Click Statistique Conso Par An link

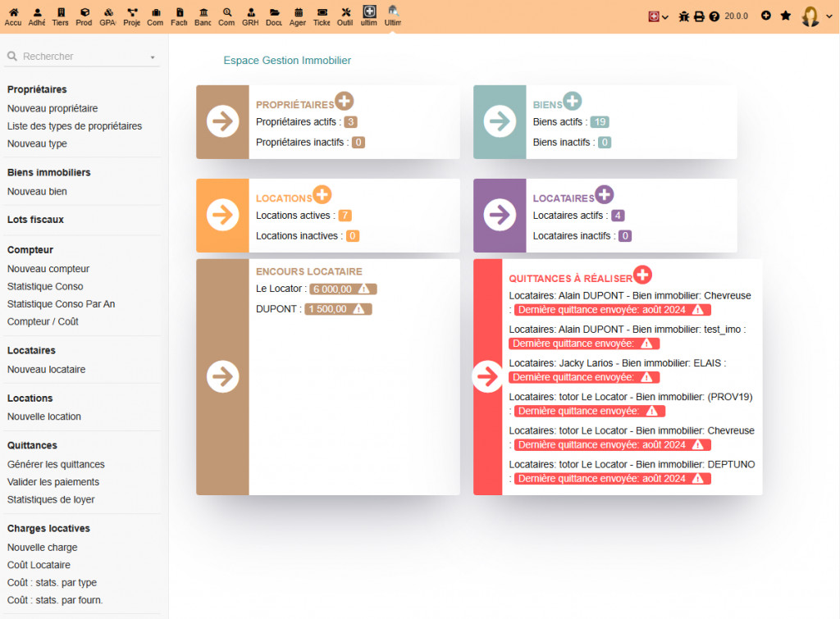click(61, 303)
